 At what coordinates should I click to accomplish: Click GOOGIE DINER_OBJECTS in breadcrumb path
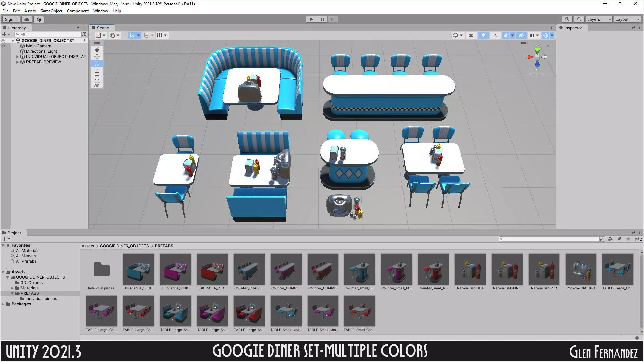click(x=124, y=246)
